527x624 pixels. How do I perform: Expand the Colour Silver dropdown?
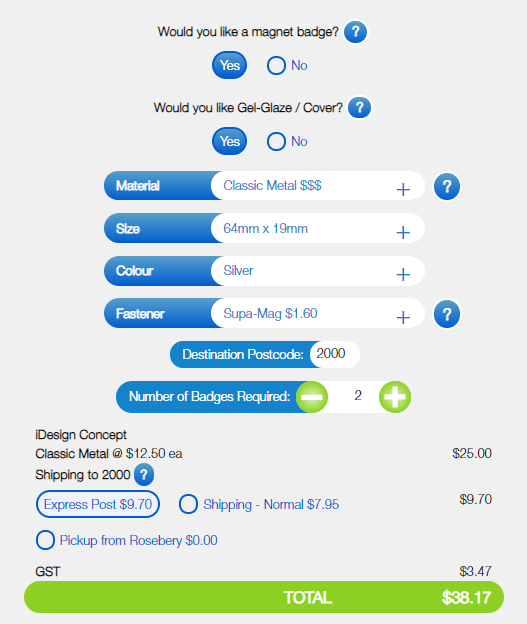[318, 271]
